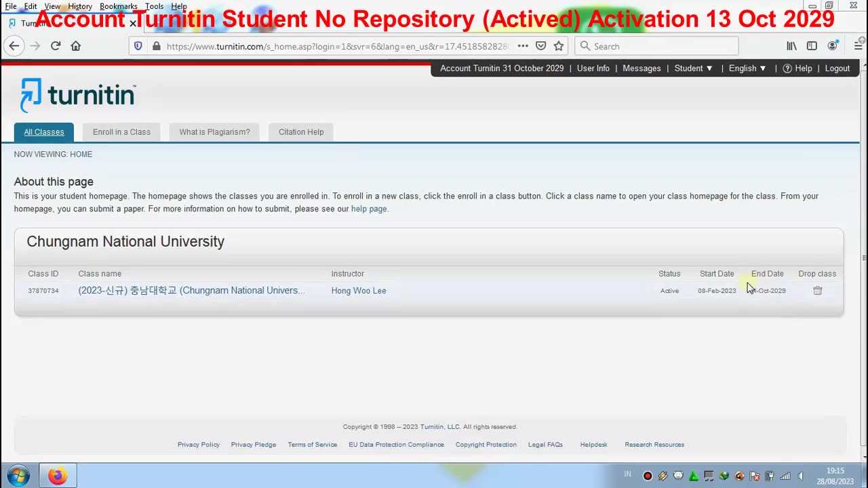Bookmark this page with the star
868x488 pixels.
point(559,46)
